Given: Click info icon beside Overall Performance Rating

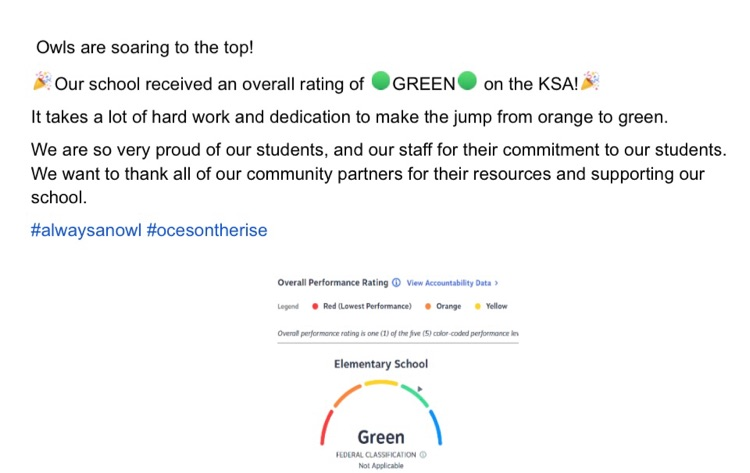Looking at the screenshot, I should coord(397,283).
